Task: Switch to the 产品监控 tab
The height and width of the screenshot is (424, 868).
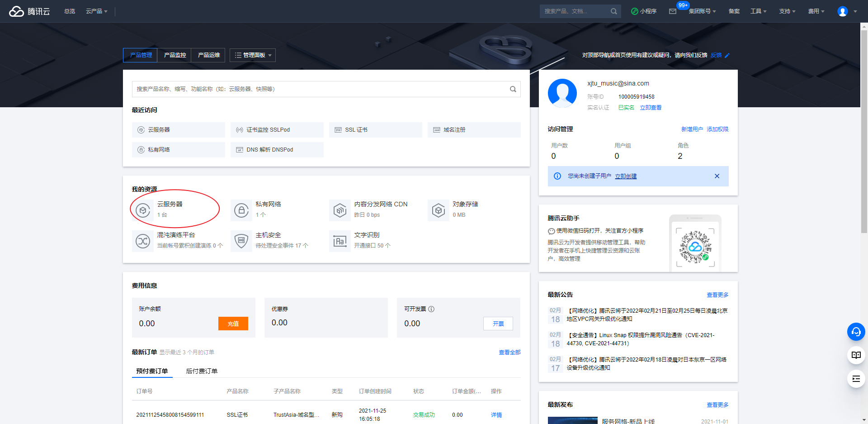Action: [x=175, y=55]
